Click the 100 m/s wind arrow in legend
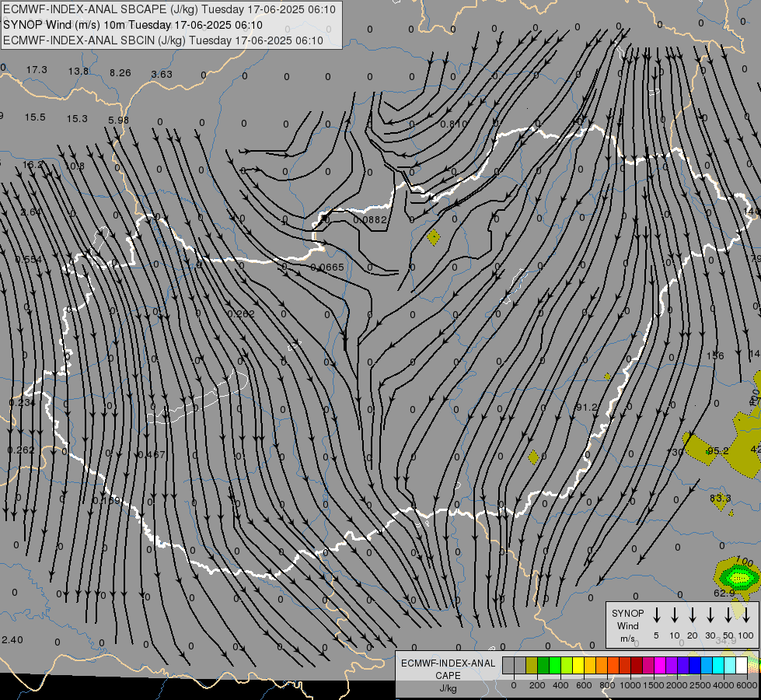Image resolution: width=761 pixels, height=700 pixels. (746, 615)
